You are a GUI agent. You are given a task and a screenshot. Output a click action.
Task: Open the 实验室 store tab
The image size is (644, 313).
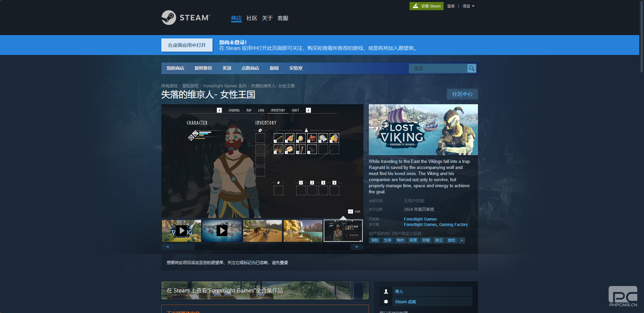(x=296, y=68)
